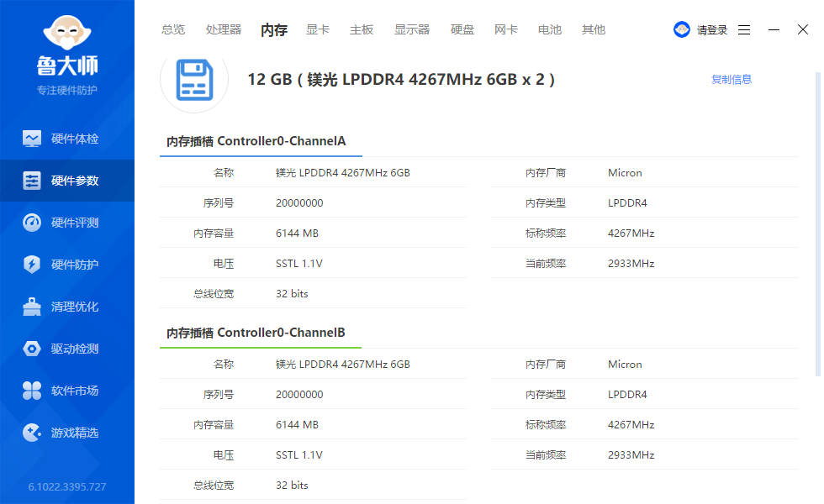Image resolution: width=824 pixels, height=504 pixels.
Task: Click 硬件体检 label in sidebar
Action: [75, 139]
